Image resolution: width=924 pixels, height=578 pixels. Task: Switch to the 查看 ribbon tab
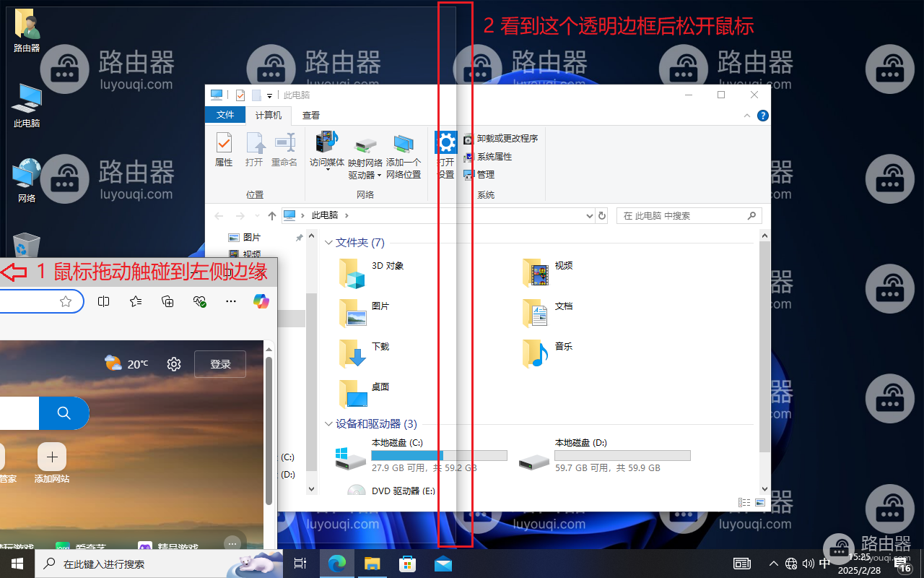tap(311, 115)
